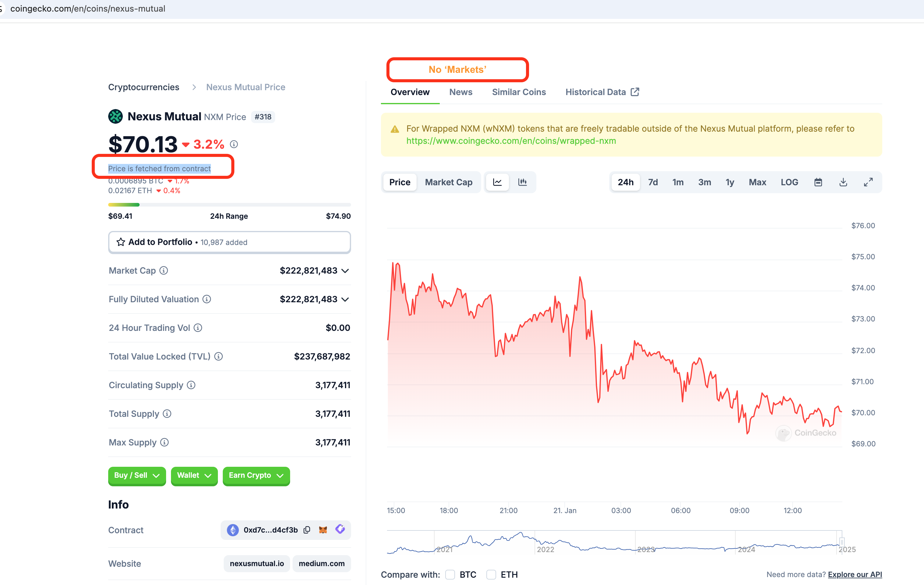Enable BTC comparison checkbox
The height and width of the screenshot is (585, 924).
[x=450, y=574]
